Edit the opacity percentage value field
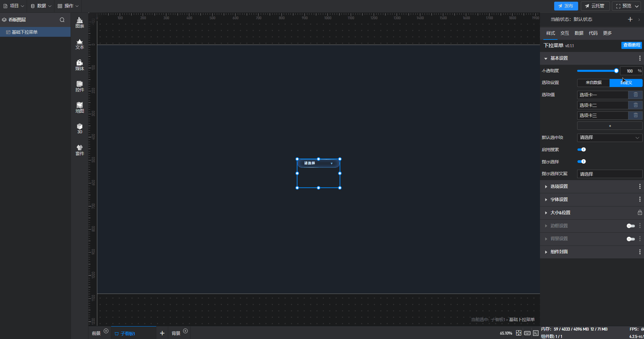The height and width of the screenshot is (339, 644). coord(629,71)
